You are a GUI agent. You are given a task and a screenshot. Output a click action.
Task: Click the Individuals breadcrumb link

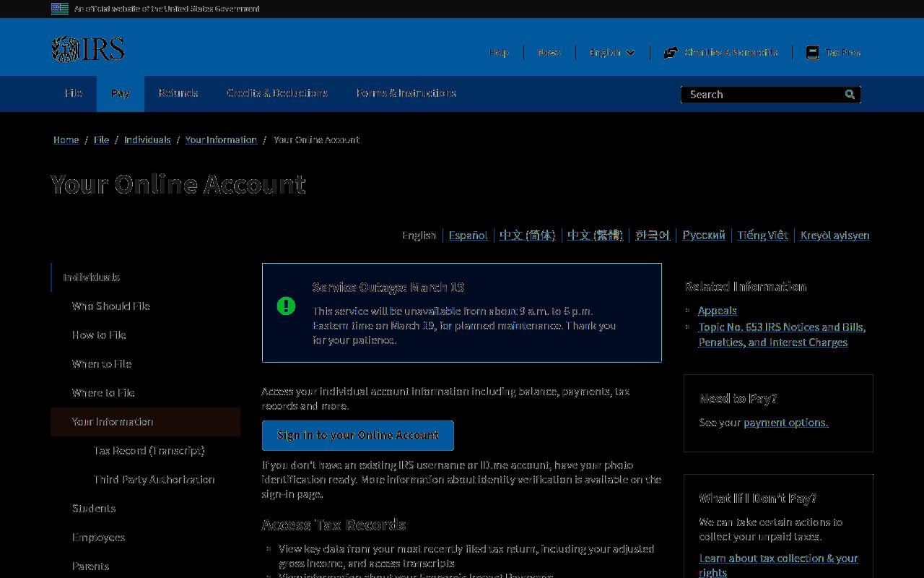coord(147,139)
